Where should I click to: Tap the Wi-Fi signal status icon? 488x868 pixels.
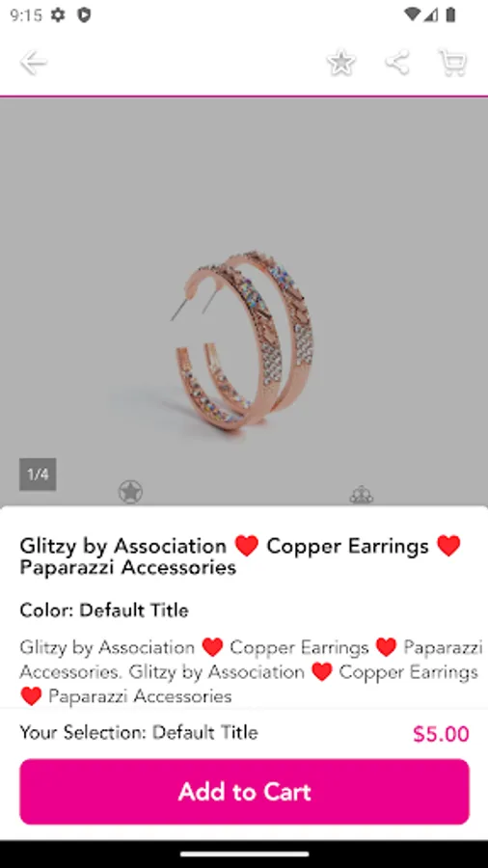[x=412, y=14]
